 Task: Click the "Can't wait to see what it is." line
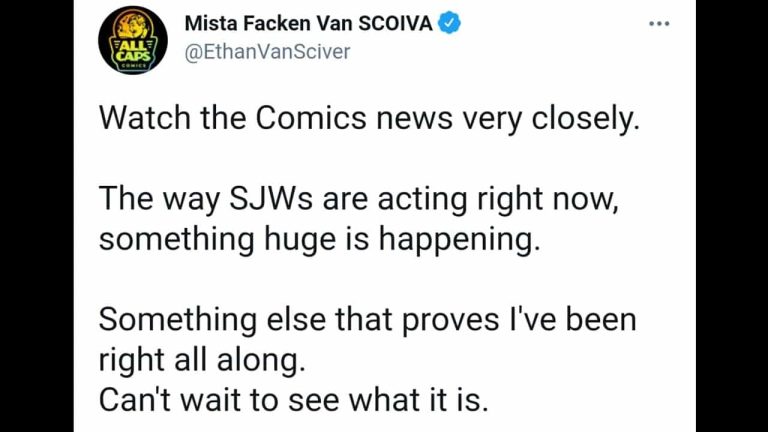coord(293,400)
